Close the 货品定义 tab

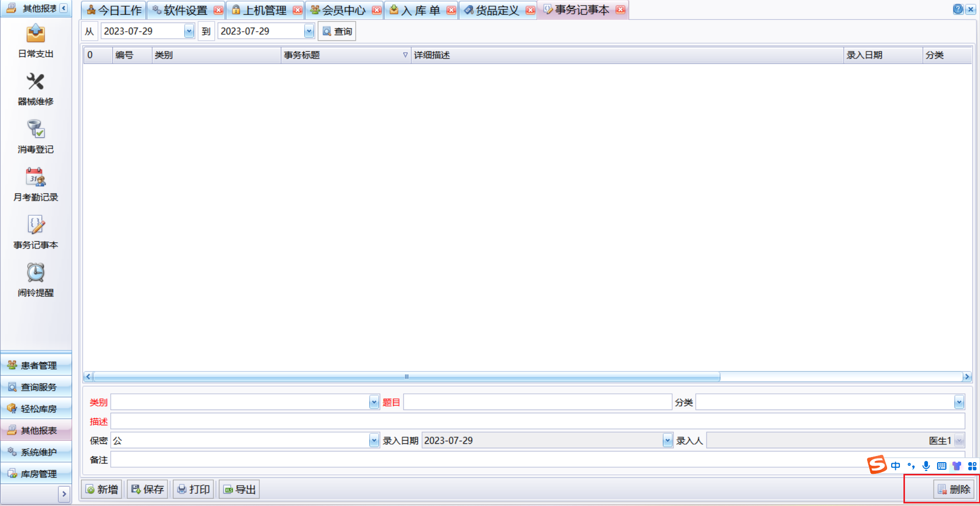tap(530, 10)
